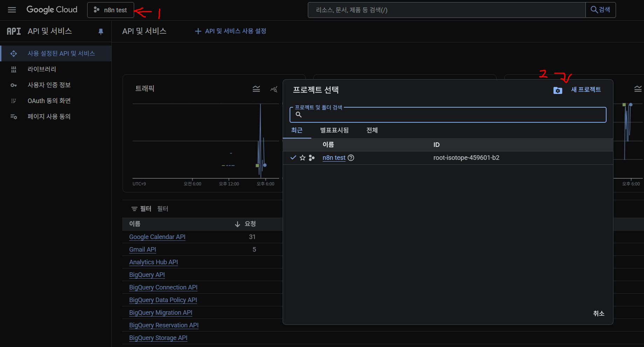Open BigQuery API link
Viewport: 644px width, 347px height.
(x=147, y=275)
